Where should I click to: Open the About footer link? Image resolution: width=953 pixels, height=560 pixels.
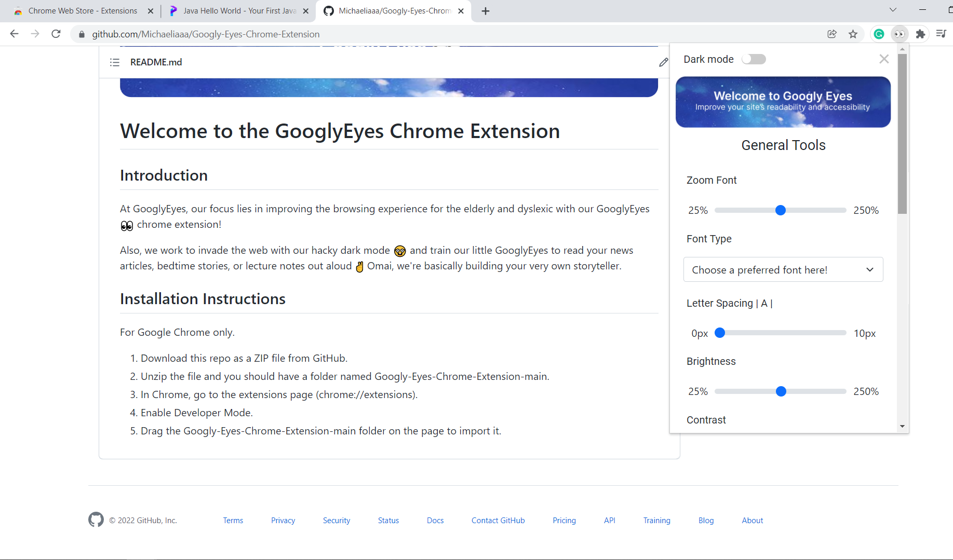(x=753, y=521)
